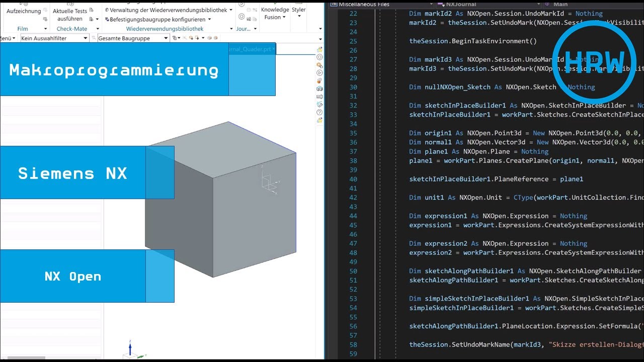This screenshot has height=362, width=644.
Task: Open the Gesamte Baugruppe scope combo box
Action: [x=133, y=38]
